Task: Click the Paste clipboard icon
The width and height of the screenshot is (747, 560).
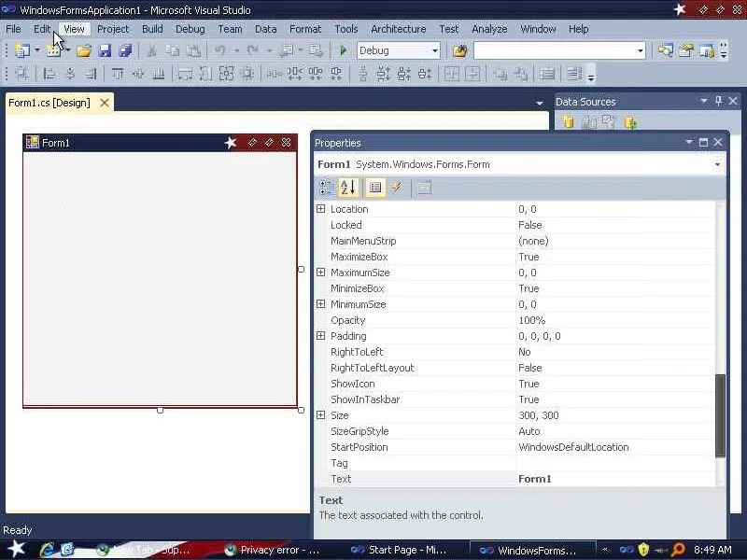Action: [193, 50]
